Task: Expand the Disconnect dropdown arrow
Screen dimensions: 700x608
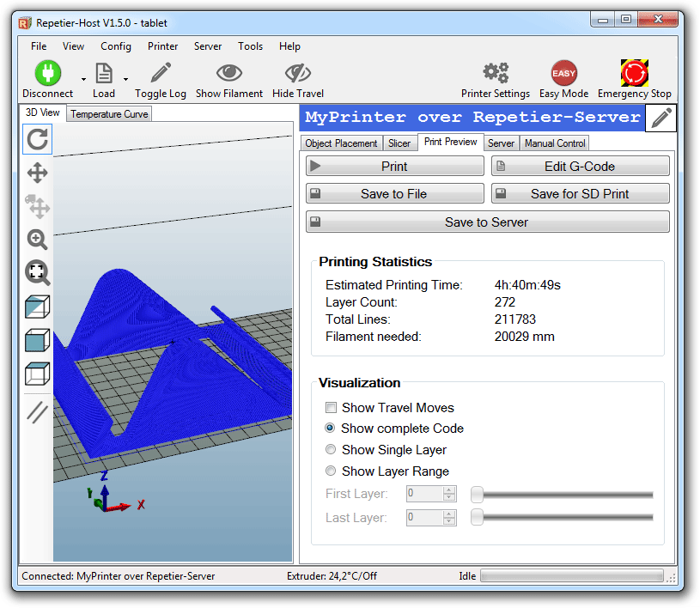Action: [83, 79]
